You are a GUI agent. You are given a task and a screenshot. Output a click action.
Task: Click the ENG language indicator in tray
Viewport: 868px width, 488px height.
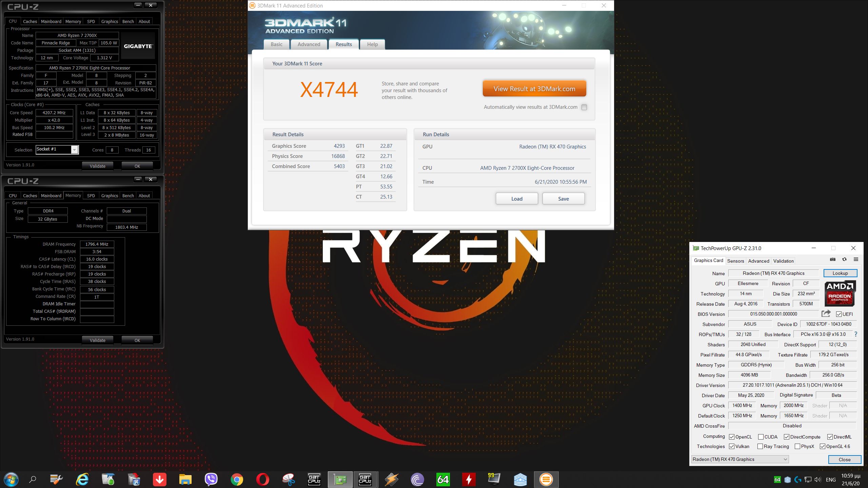[831, 480]
